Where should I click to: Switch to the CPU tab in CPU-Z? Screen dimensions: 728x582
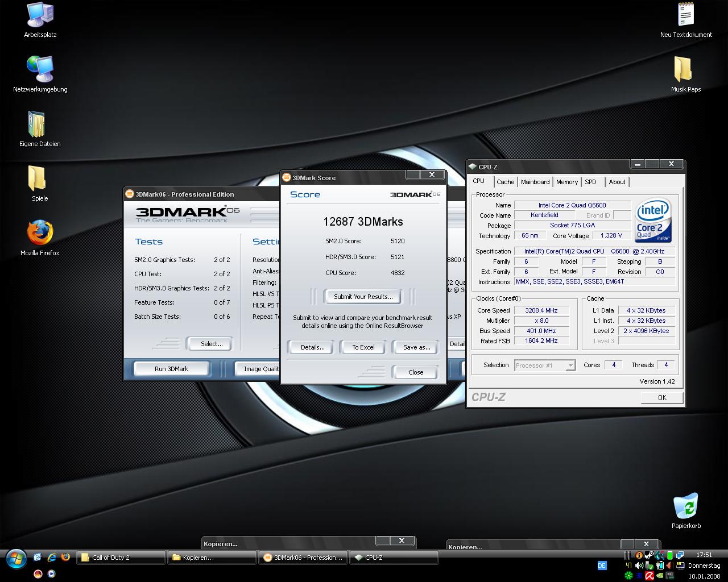click(x=479, y=181)
